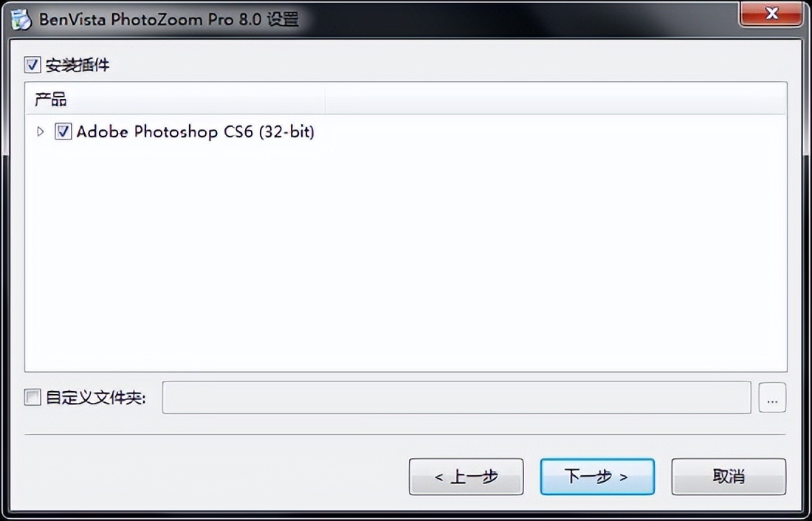Go back with the 上一步 button

click(466, 477)
